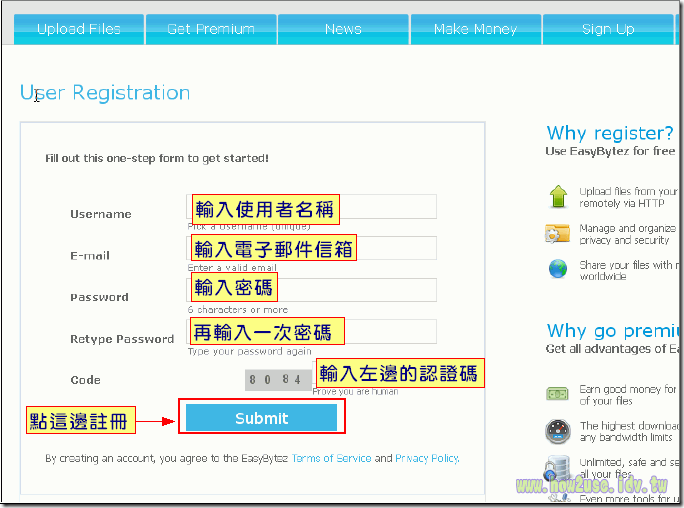Image resolution: width=684 pixels, height=508 pixels.
Task: Click the folder organize icon
Action: 557,233
